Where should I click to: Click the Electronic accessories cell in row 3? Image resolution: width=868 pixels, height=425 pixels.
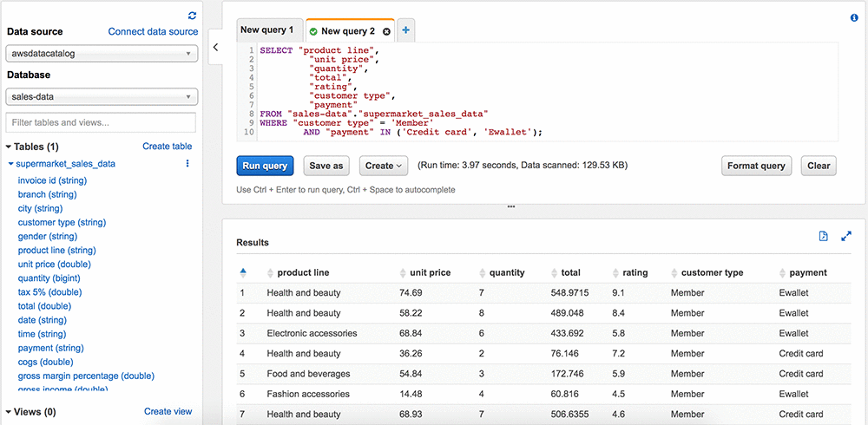[312, 333]
